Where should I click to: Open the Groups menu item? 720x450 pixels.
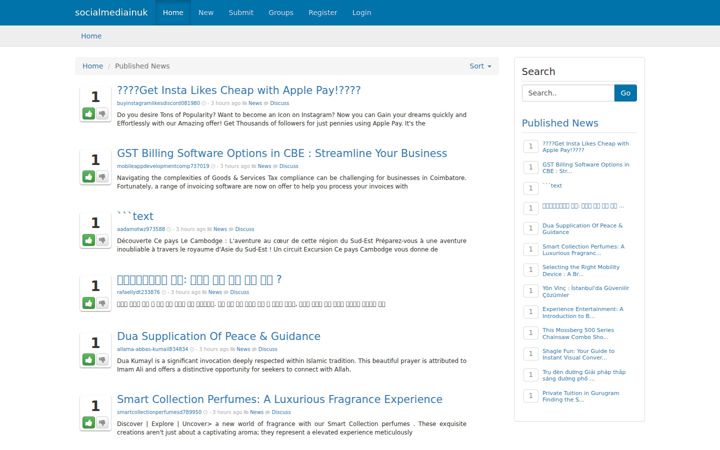click(281, 12)
